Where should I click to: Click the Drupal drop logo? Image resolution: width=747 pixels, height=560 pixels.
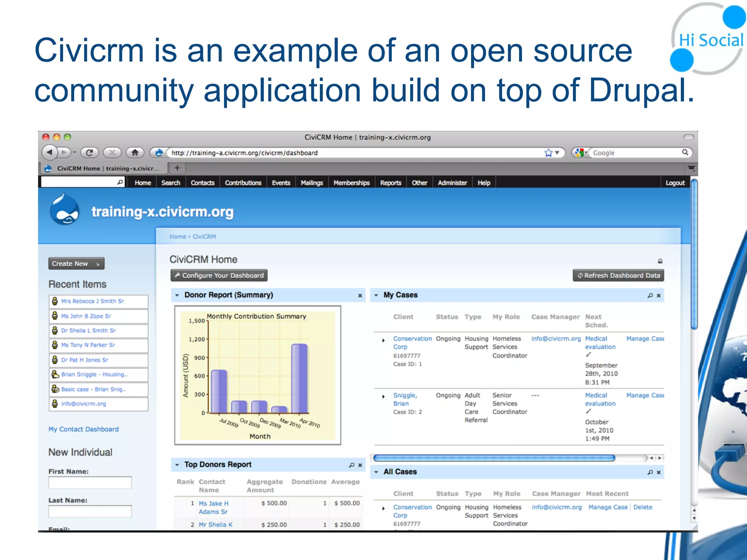(65, 210)
